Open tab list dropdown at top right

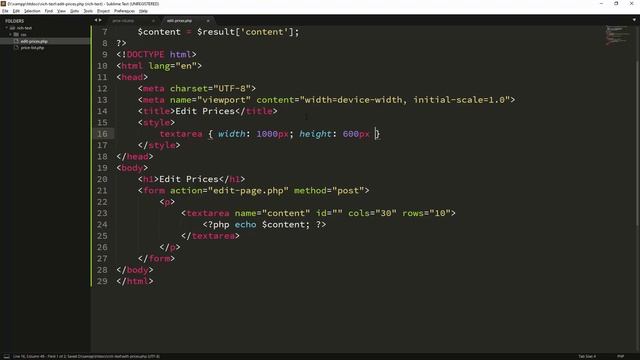point(634,20)
